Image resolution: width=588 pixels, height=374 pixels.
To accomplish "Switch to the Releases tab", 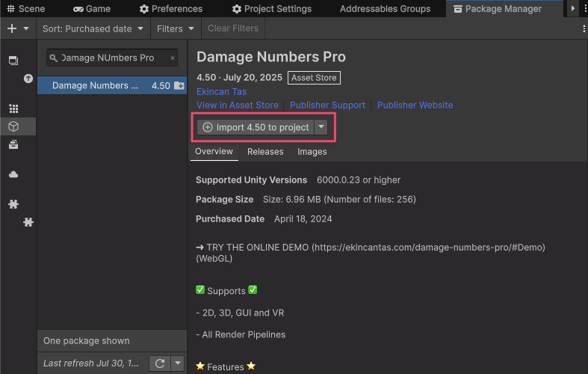I will [265, 151].
